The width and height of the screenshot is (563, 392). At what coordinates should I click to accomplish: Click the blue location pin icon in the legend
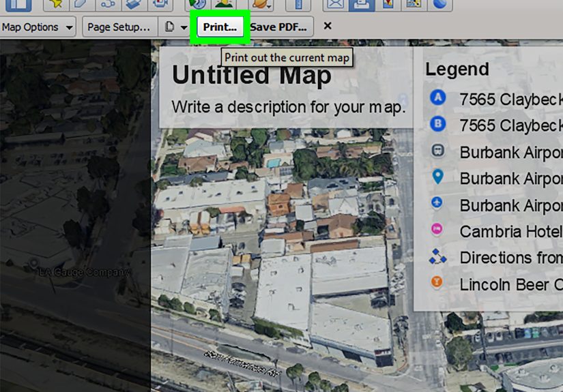click(x=437, y=177)
